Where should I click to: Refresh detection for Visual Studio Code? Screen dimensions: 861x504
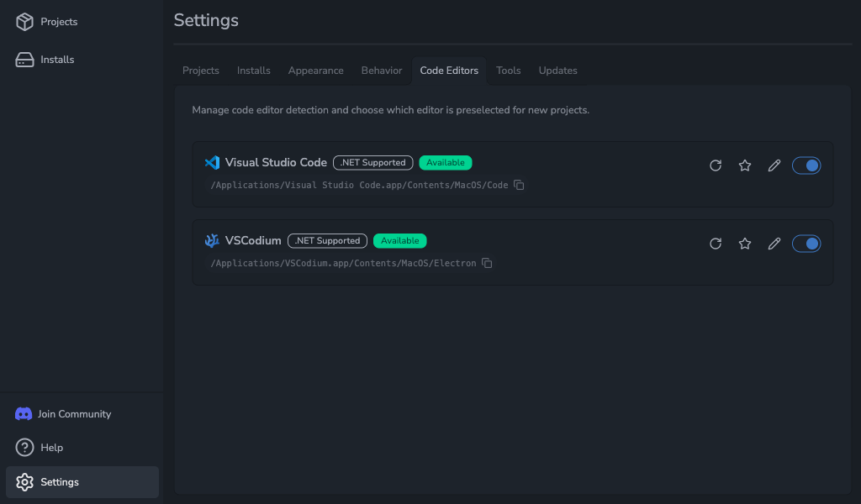[x=715, y=165]
